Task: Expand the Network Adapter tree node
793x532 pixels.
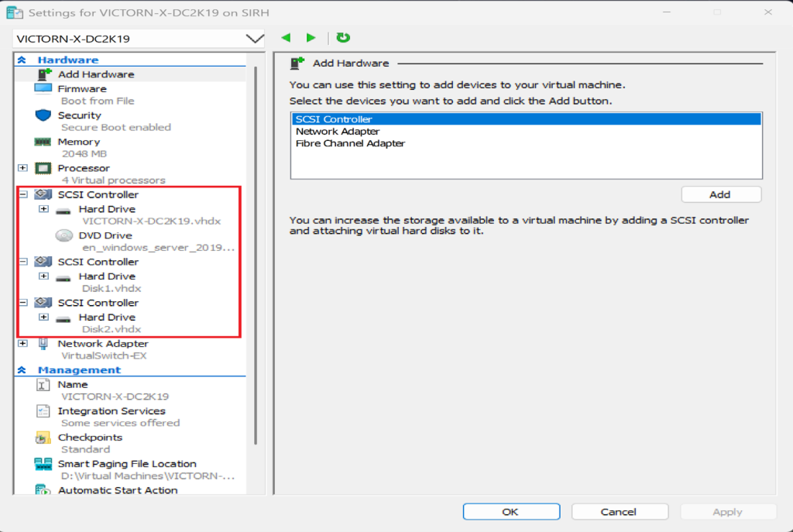Action: [x=22, y=343]
